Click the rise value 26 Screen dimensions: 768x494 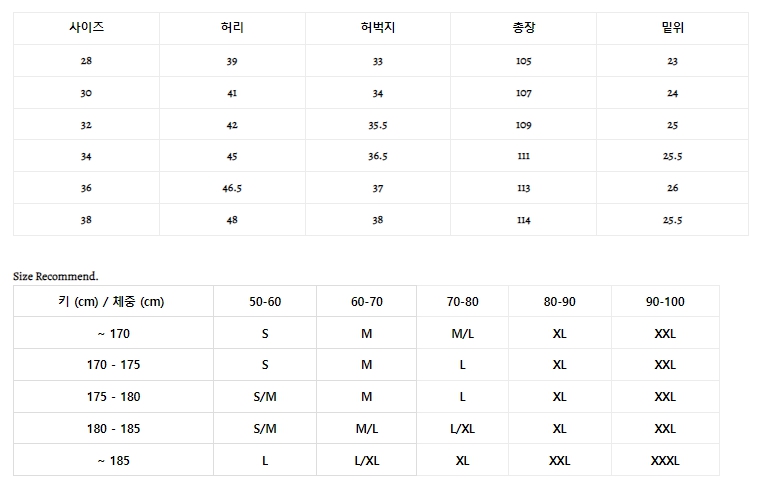[672, 188]
